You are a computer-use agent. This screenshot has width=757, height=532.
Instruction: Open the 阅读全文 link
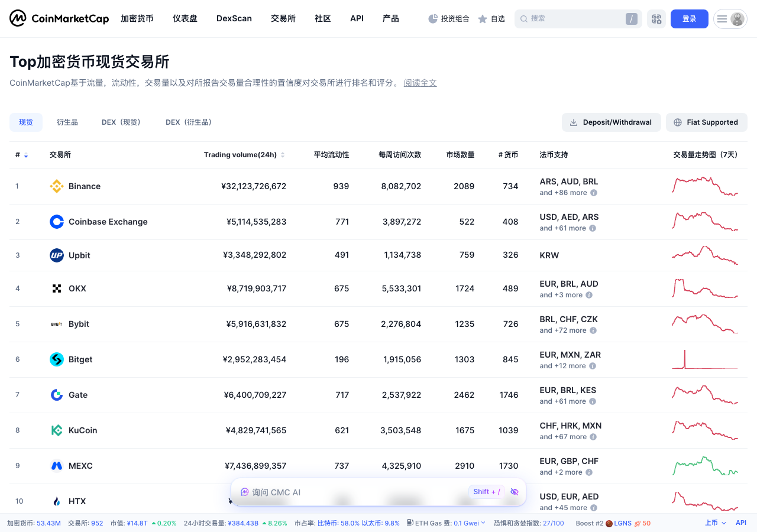420,83
